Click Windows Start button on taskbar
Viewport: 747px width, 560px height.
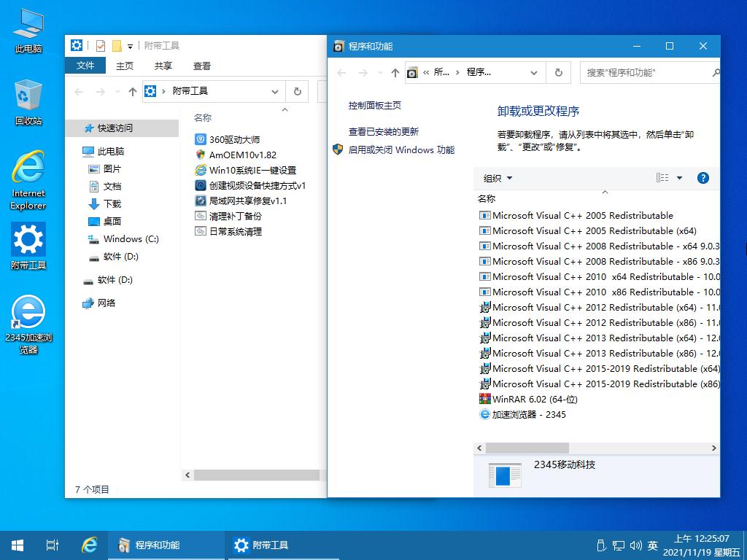click(18, 545)
